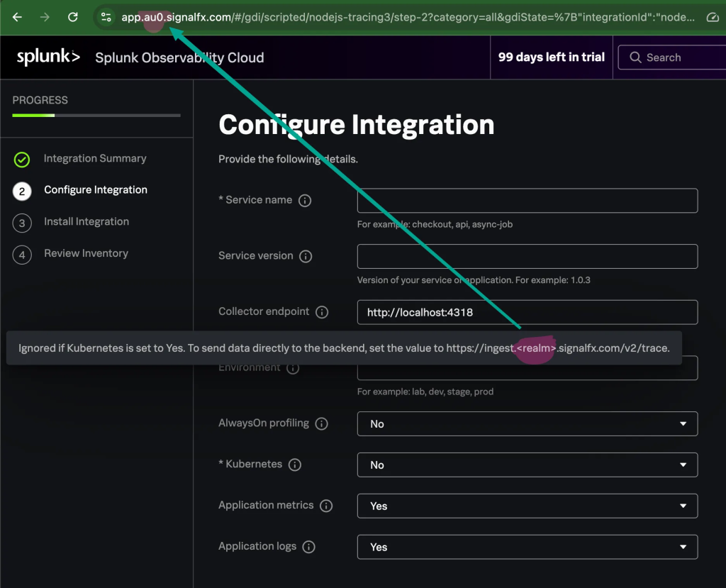This screenshot has width=726, height=588.
Task: Go to Integration Summary step
Action: [94, 159]
